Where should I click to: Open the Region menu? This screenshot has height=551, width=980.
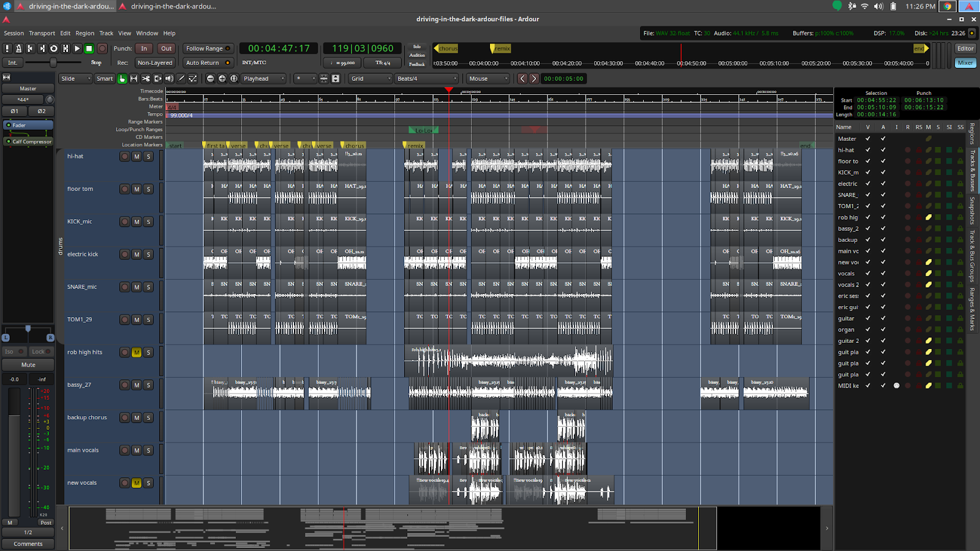(85, 33)
